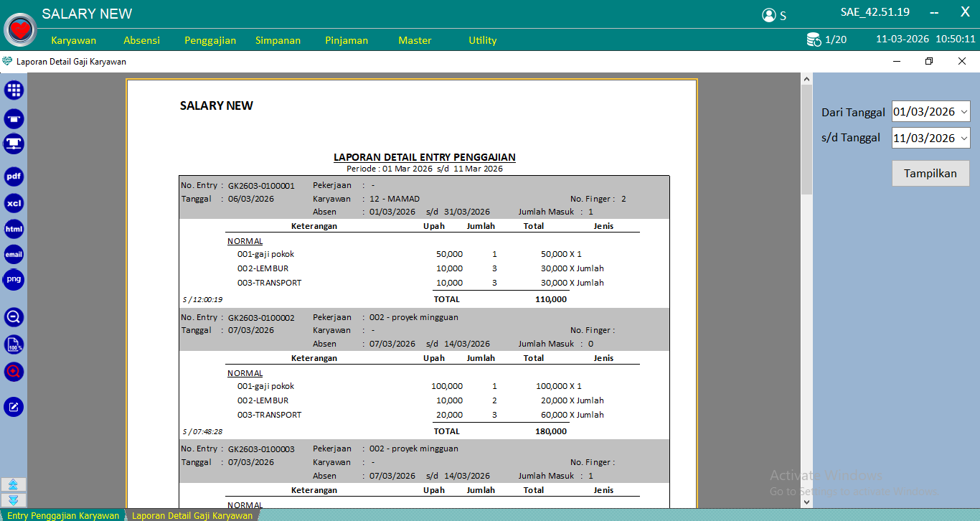Close the Laporan Detail Gaji Karyawan window
This screenshot has height=521, width=980.
tap(962, 62)
